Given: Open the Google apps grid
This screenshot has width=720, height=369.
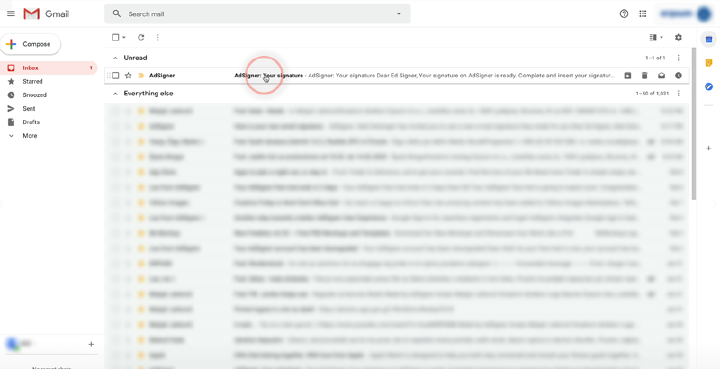Looking at the screenshot, I should 643,14.
